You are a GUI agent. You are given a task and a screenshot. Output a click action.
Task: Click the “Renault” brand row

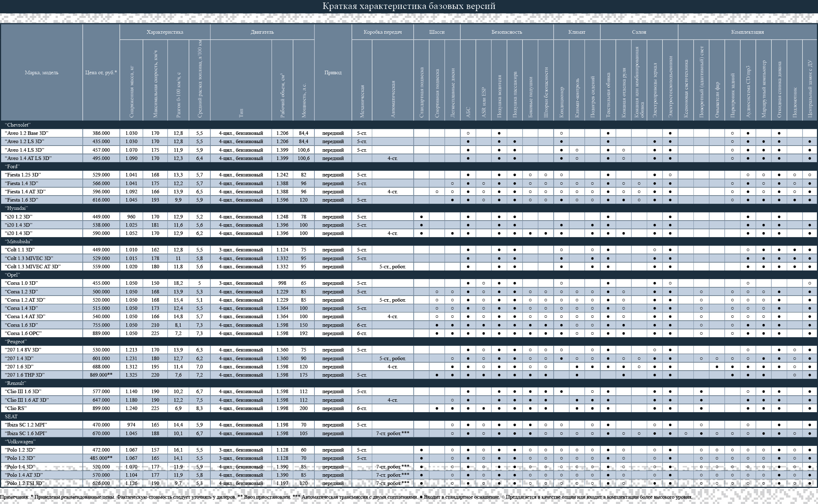pyautogui.click(x=409, y=383)
